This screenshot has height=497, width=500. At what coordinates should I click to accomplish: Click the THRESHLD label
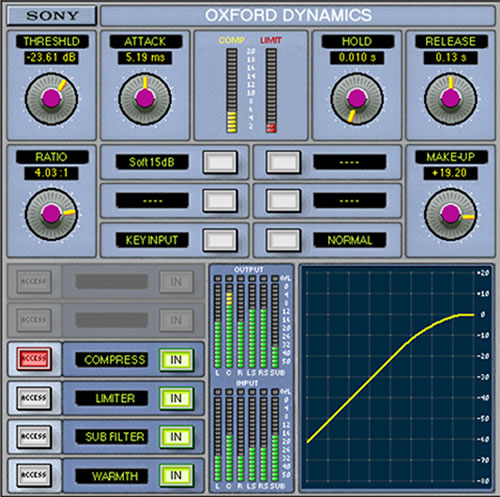52,42
